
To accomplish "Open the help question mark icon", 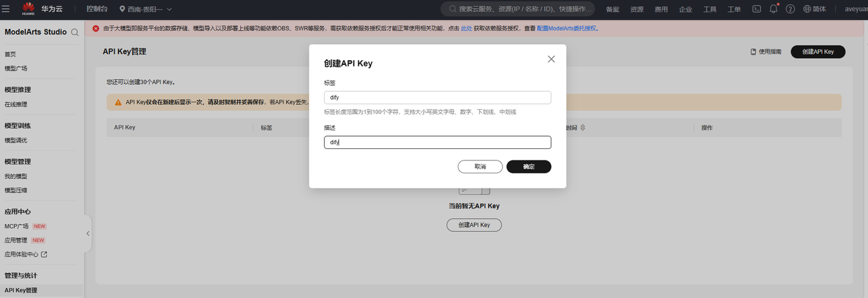I will click(790, 9).
